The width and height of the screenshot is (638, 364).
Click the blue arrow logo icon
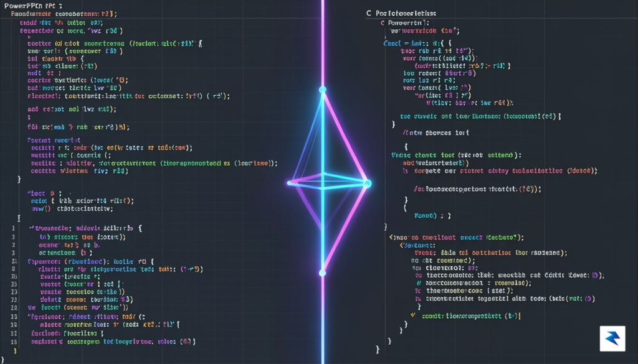pyautogui.click(x=612, y=338)
